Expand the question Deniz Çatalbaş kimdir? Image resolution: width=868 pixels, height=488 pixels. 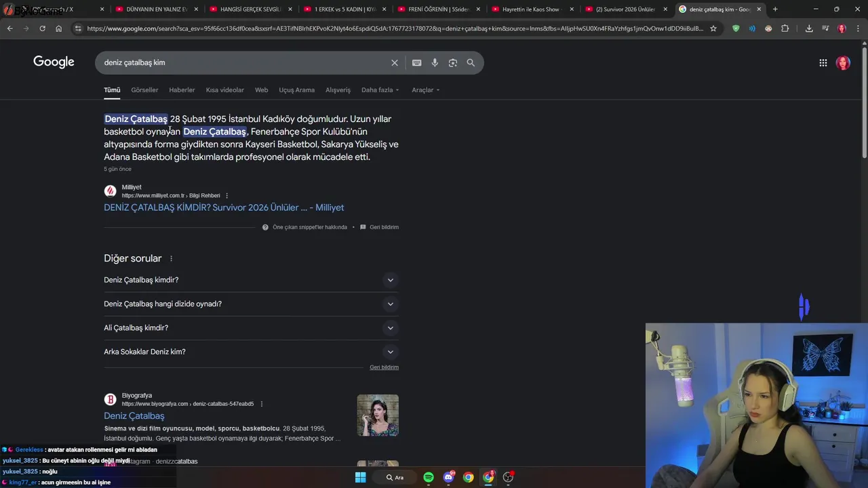(251, 280)
